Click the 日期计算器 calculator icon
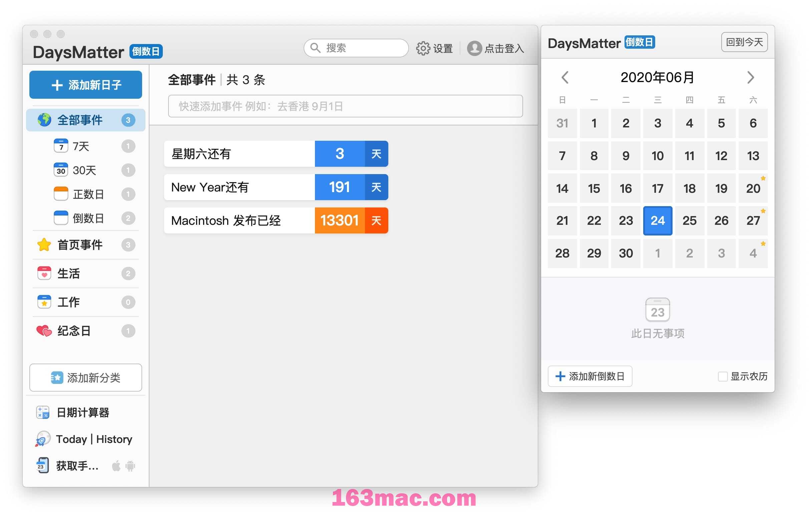The width and height of the screenshot is (812, 515). click(43, 412)
